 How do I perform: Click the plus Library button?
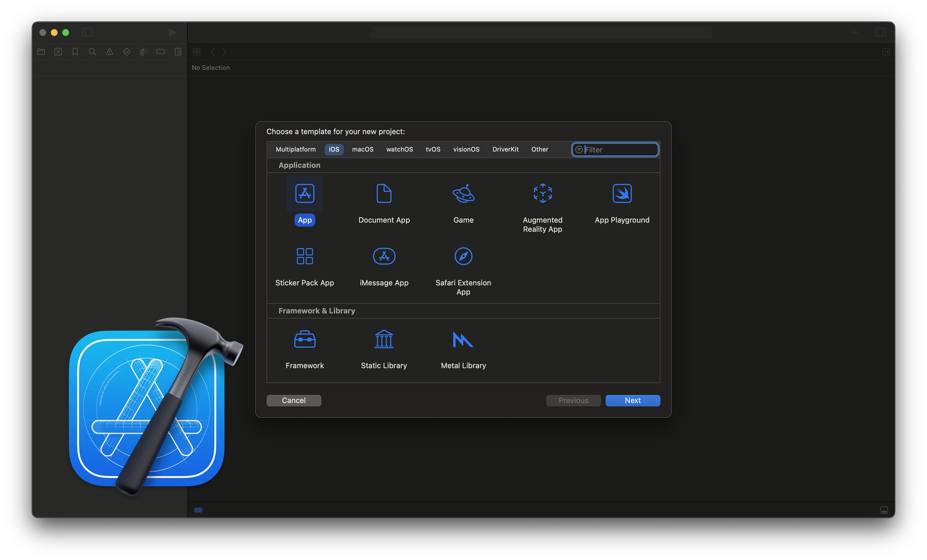[x=855, y=32]
